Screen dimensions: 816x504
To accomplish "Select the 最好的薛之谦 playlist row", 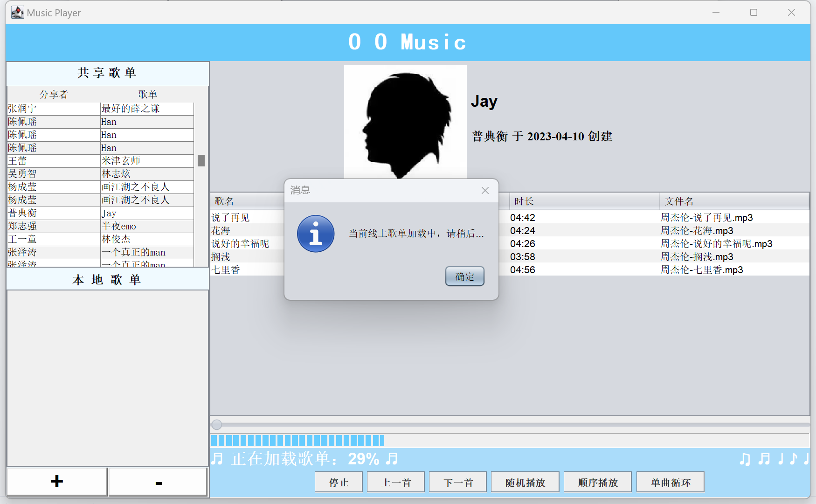I will point(131,109).
